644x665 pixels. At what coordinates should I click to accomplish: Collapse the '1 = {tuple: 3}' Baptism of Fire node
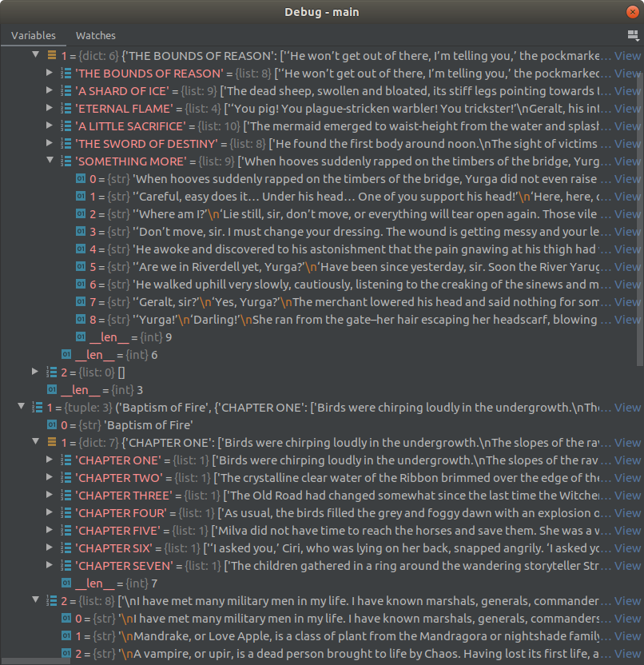(22, 407)
